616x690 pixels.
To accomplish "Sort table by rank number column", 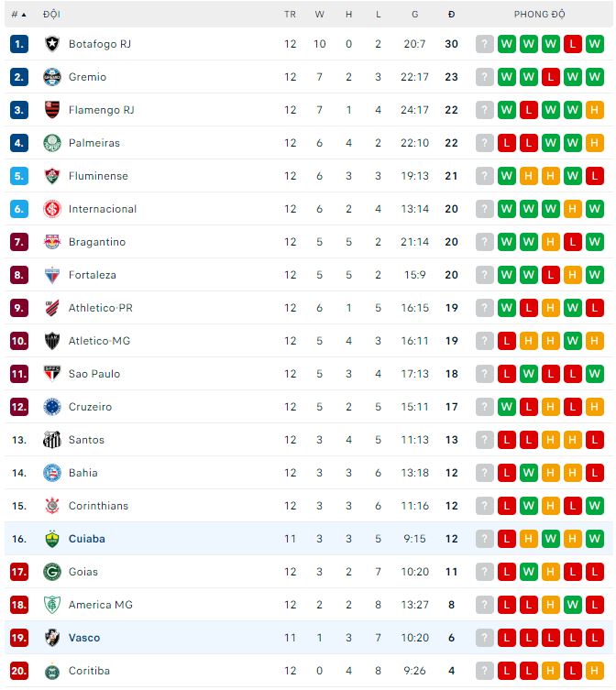I will pyautogui.click(x=18, y=15).
